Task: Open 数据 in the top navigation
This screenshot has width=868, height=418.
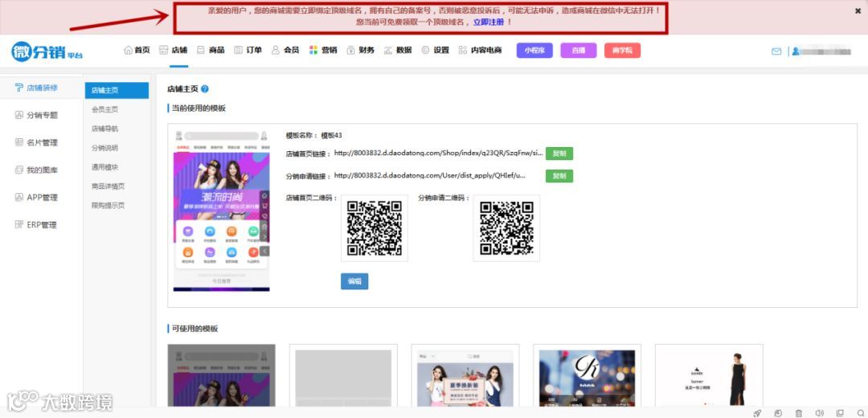Action: point(398,50)
